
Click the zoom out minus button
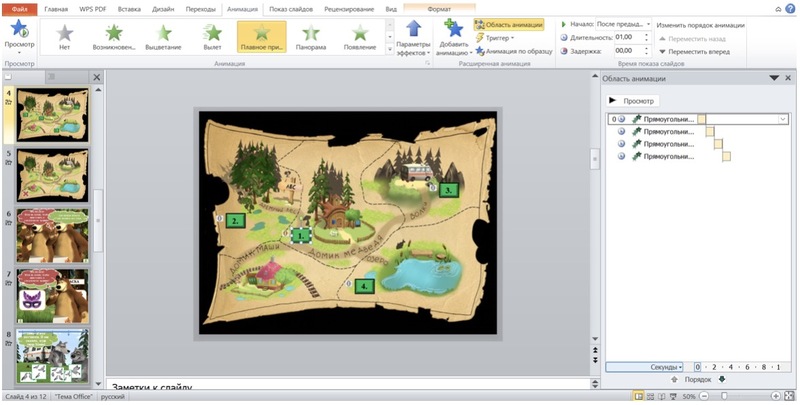click(704, 396)
